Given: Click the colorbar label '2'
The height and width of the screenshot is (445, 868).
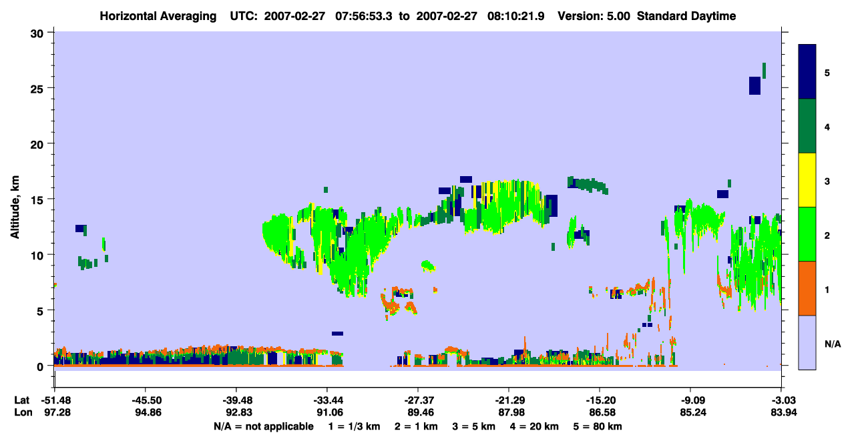Looking at the screenshot, I should click(827, 235).
